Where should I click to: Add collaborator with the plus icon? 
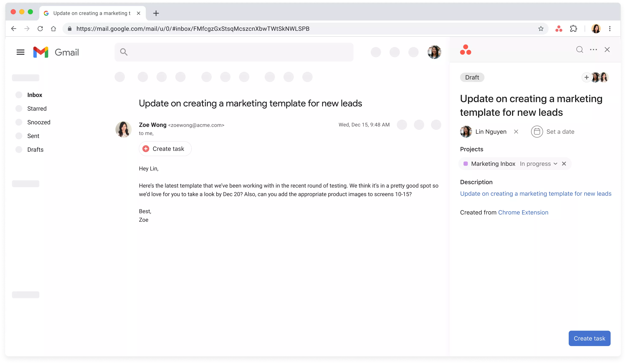click(586, 77)
